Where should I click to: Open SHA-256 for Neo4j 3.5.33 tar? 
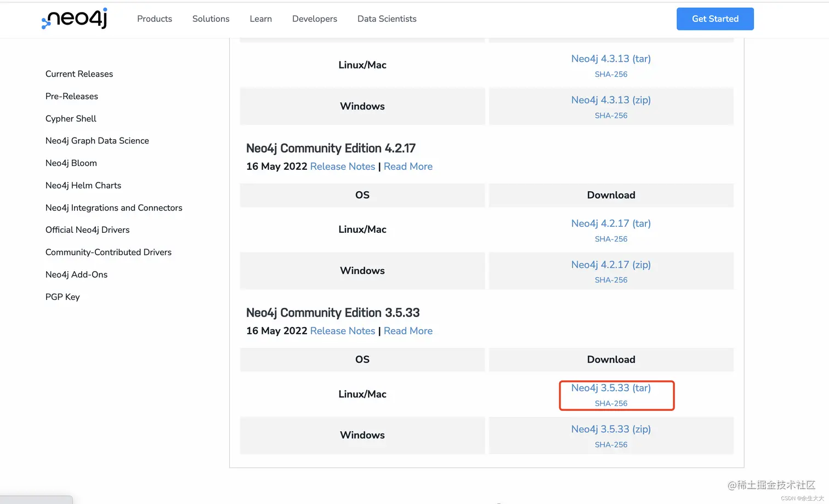[611, 403]
